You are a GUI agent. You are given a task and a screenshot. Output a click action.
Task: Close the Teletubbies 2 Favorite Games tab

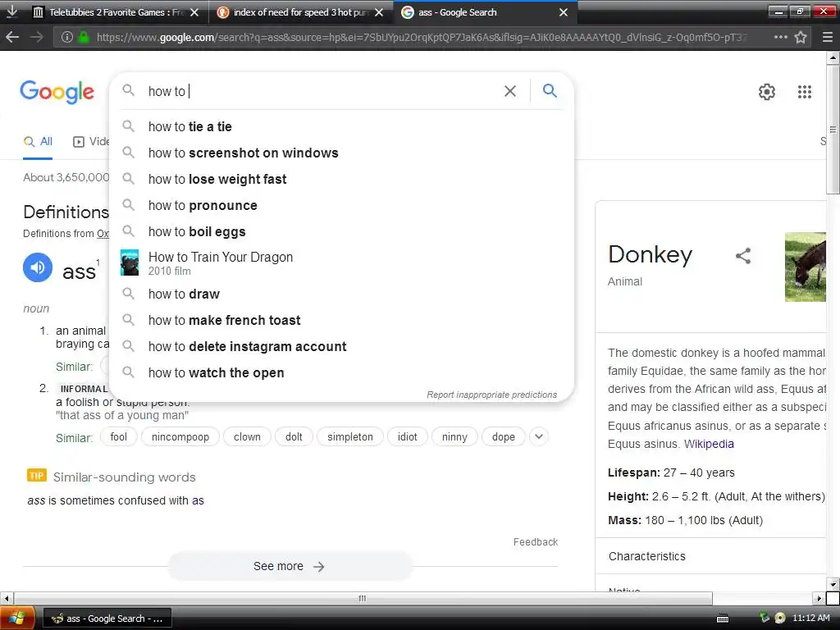194,11
